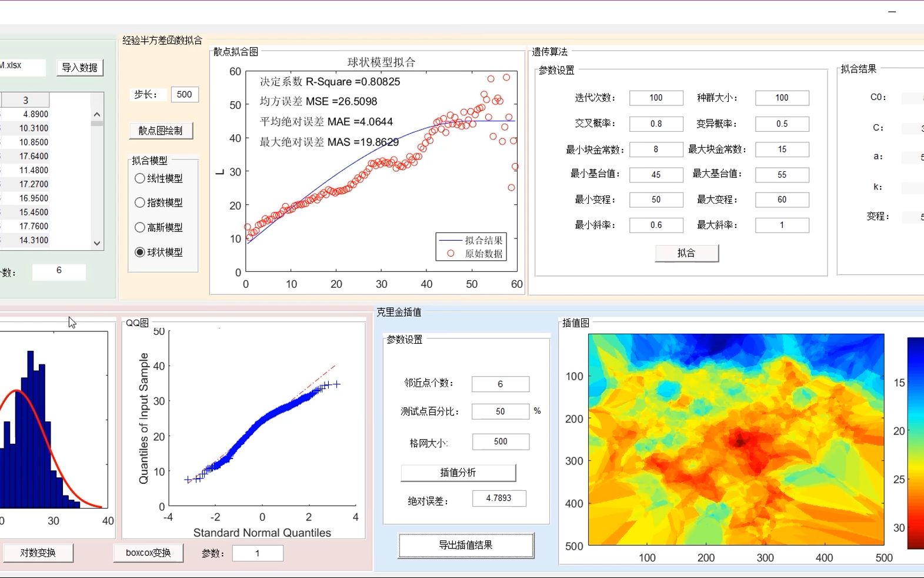Viewport: 924px width, 578px height.
Task: Click table cell 15.4500
Action: (x=25, y=212)
